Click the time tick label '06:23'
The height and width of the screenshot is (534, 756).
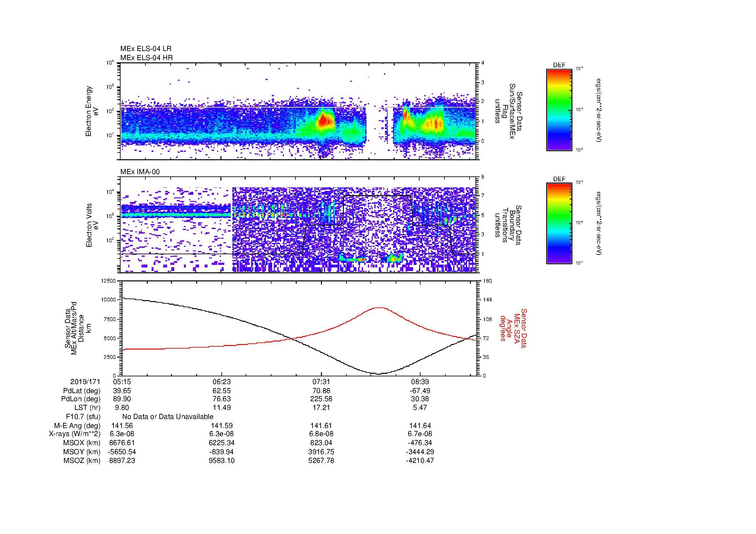click(x=222, y=382)
